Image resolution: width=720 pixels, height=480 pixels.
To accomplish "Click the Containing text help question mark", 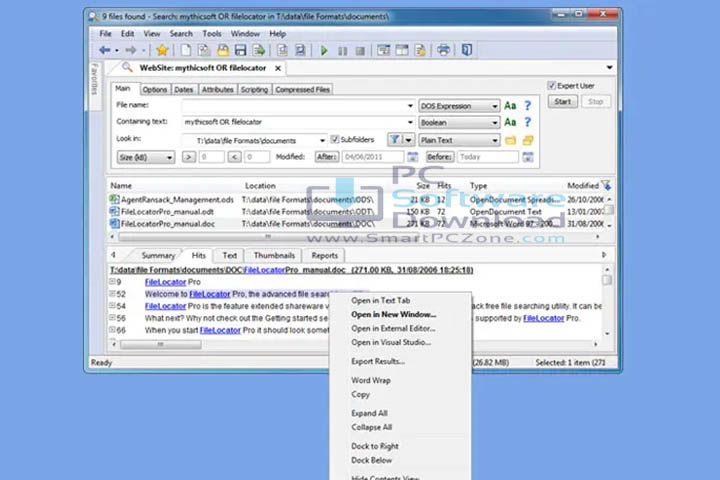I will (x=528, y=122).
